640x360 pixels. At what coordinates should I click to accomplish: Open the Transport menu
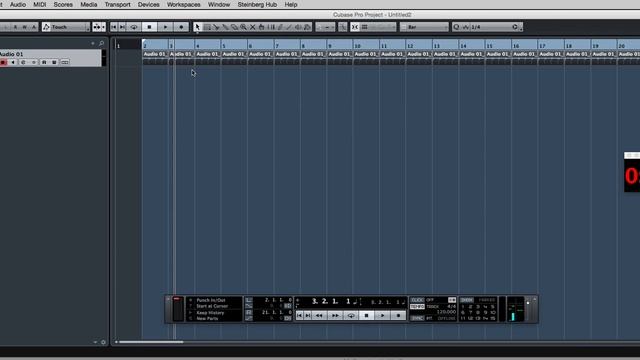118,4
